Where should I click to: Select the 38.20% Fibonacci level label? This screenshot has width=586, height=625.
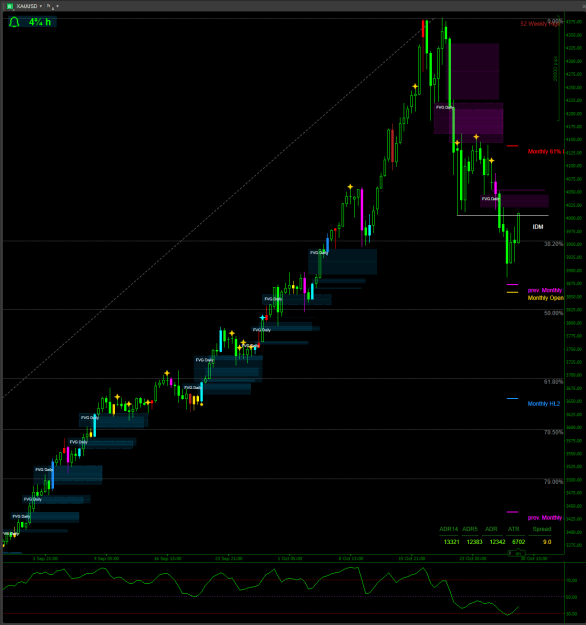pos(553,244)
